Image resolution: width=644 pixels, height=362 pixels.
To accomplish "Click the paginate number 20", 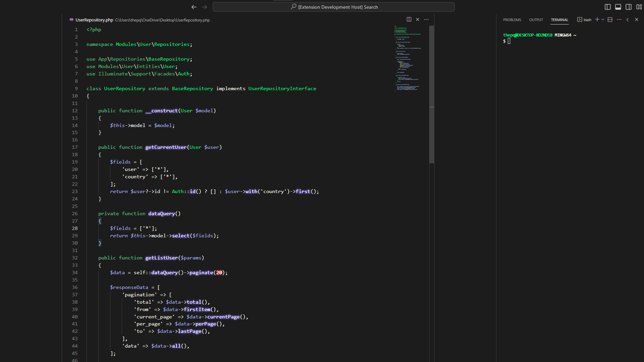I will pyautogui.click(x=219, y=273).
